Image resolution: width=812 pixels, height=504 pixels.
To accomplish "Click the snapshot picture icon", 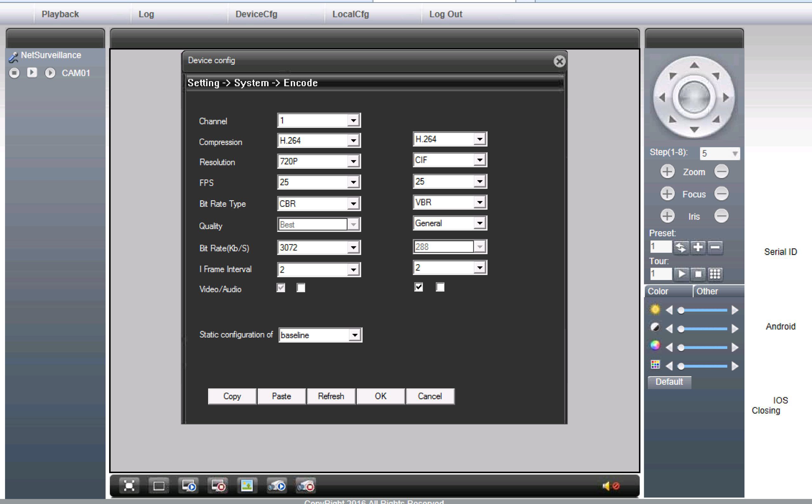I will tap(247, 486).
